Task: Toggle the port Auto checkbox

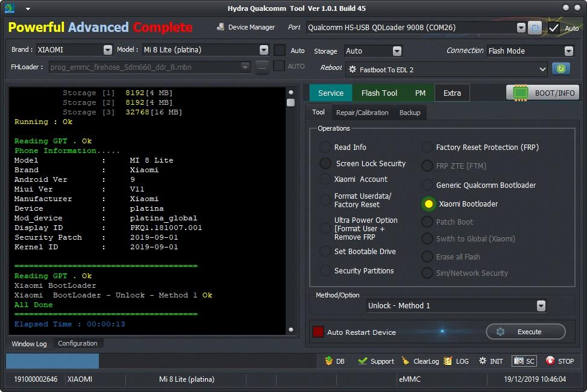Action: (554, 28)
